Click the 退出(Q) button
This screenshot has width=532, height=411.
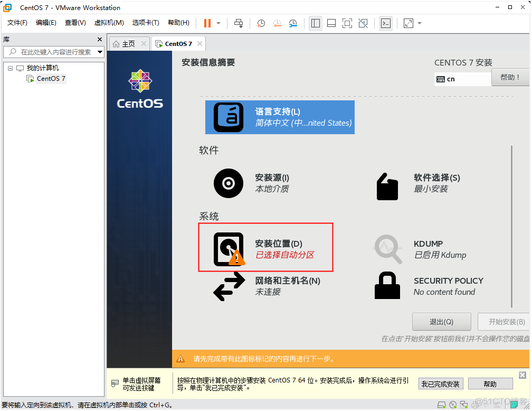tap(441, 322)
